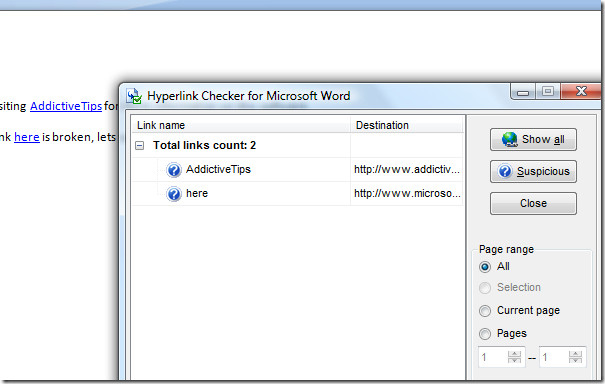Select the http://www.addictiv... destination cell
605x384 pixels.
click(407, 169)
